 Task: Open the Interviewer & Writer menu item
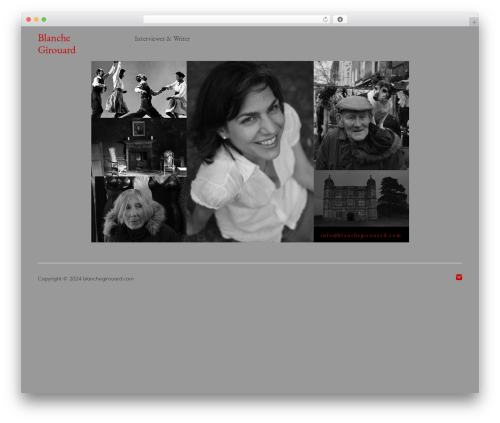click(x=162, y=39)
